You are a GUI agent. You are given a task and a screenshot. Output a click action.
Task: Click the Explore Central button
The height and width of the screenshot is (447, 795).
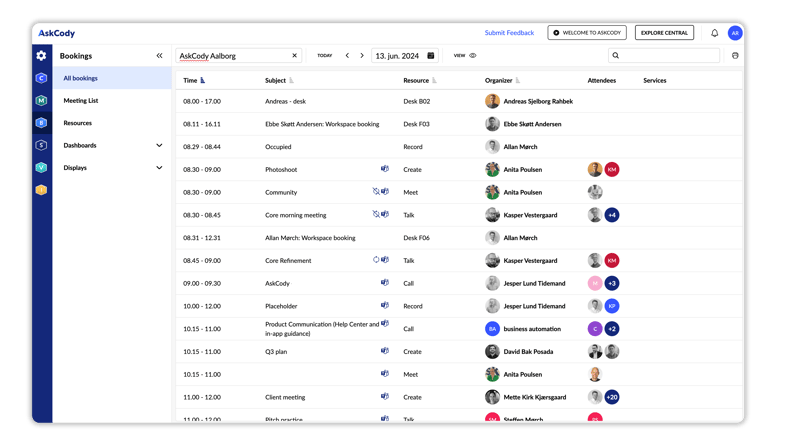pos(664,33)
